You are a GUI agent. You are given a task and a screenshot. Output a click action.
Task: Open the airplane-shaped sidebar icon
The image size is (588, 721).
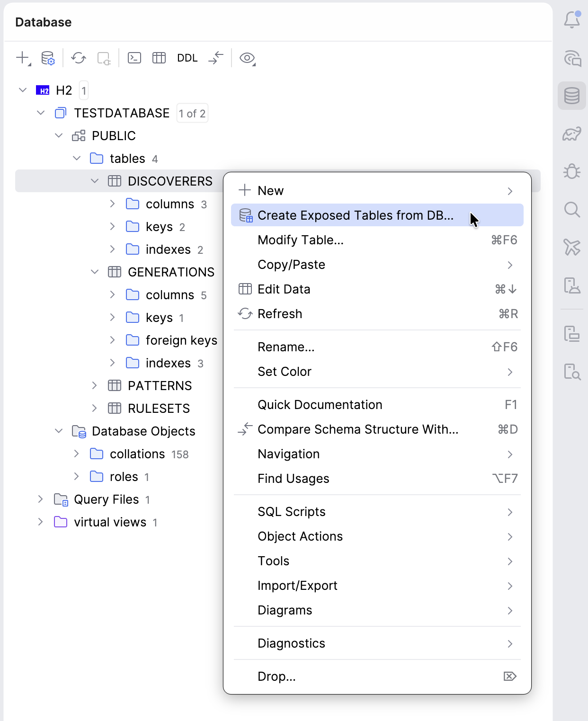(572, 247)
